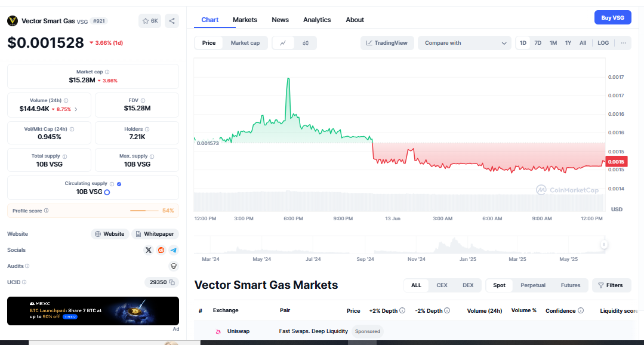Viewport: 644px width, 345px height.
Task: Sort markets by Exchange column header
Action: point(226,310)
